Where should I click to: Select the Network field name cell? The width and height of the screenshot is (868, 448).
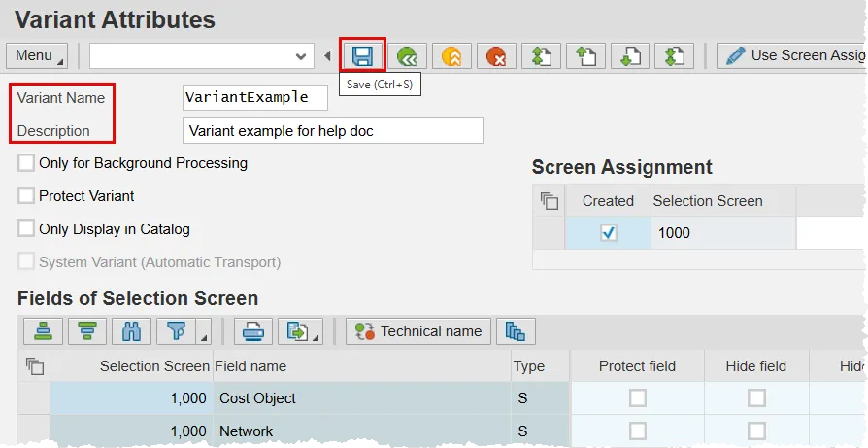pos(362,431)
